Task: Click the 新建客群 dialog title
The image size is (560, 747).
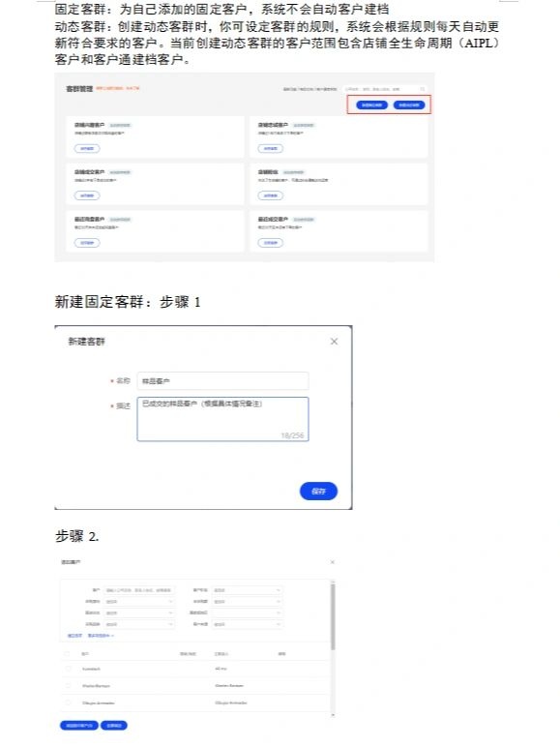Action: 86,342
